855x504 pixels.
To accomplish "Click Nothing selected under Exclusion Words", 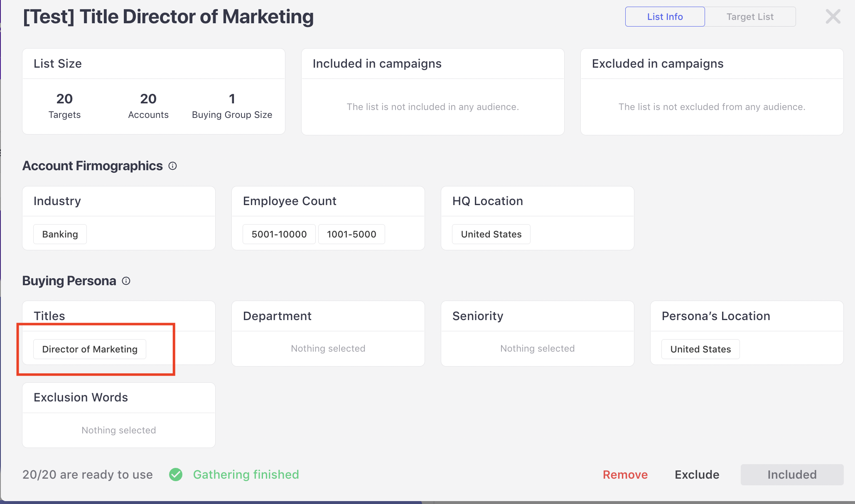I will tap(118, 430).
